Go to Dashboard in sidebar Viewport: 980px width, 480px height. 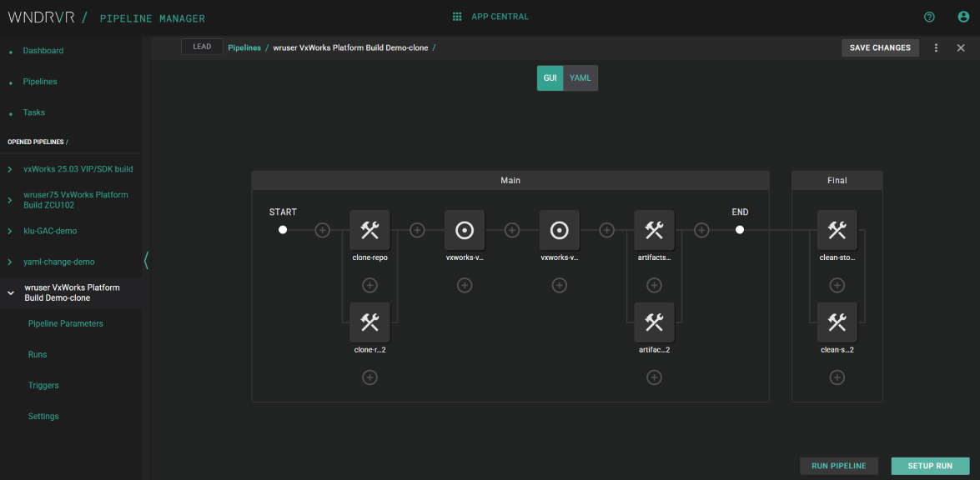coord(43,51)
